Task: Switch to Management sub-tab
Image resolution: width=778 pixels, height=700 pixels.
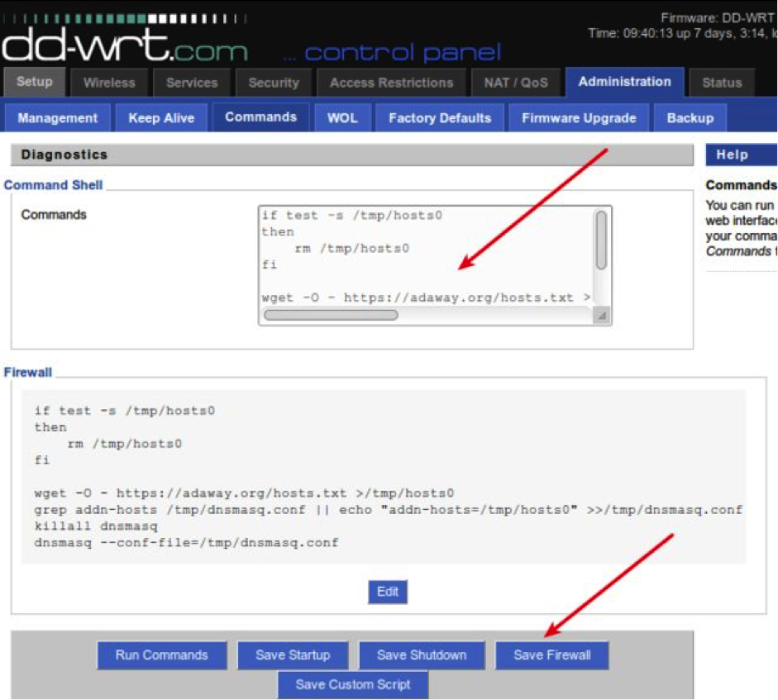Action: coord(58,117)
